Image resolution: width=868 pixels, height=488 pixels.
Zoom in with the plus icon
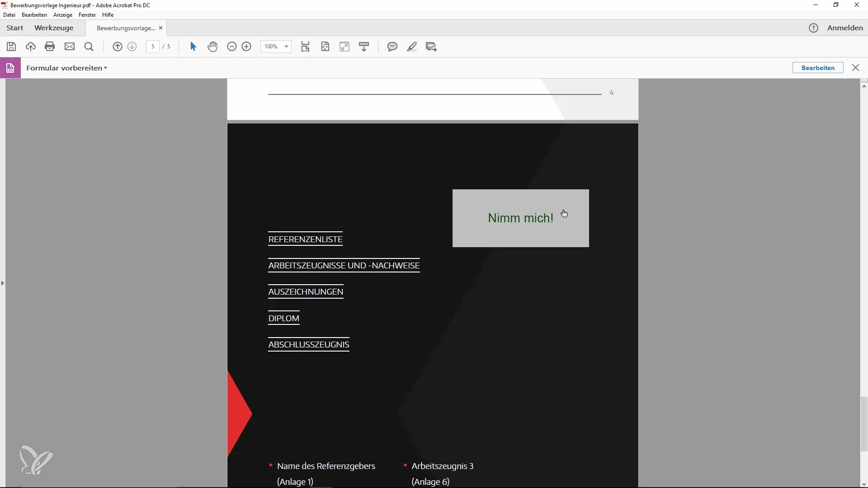(246, 47)
